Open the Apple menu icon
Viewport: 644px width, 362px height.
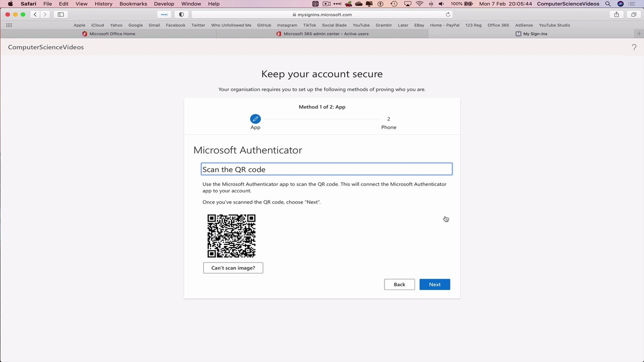pyautogui.click(x=10, y=4)
